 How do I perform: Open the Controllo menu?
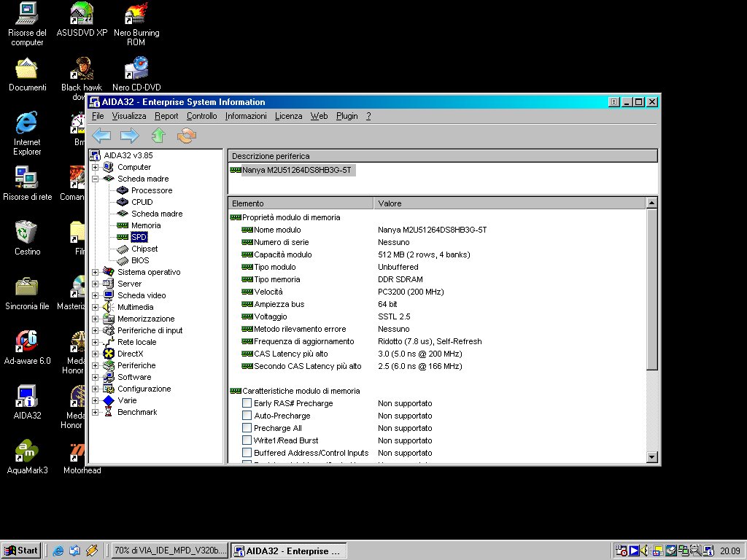(x=201, y=116)
